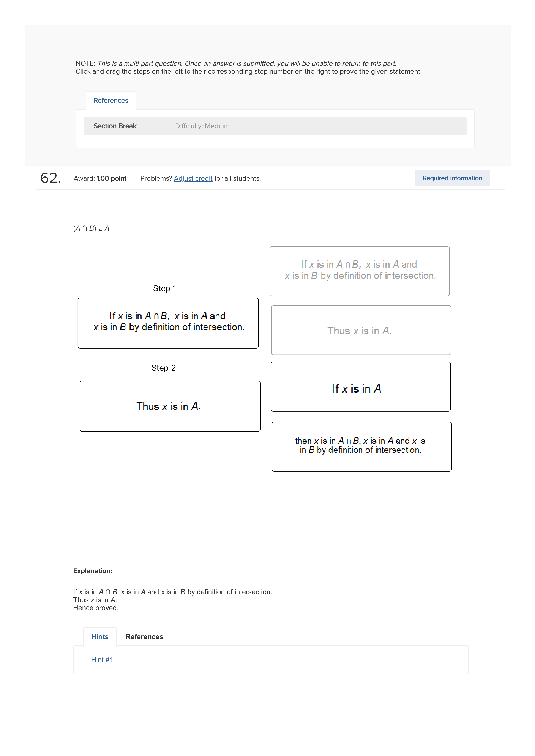535x756 pixels.
Task: Open the Required information button
Action: click(452, 178)
